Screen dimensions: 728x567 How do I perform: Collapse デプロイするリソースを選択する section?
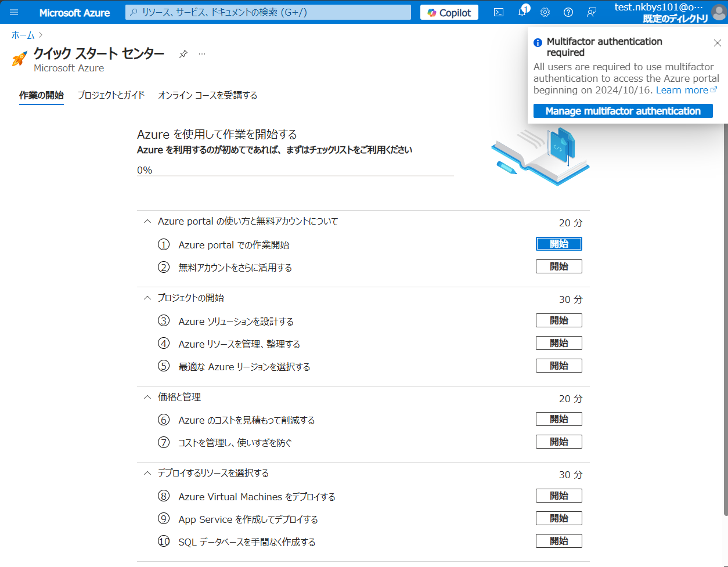pyautogui.click(x=147, y=473)
